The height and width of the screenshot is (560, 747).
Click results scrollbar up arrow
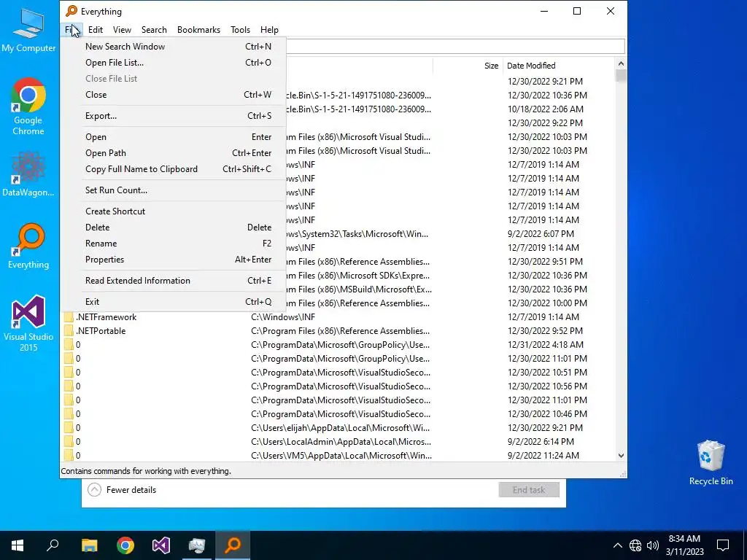pos(621,64)
